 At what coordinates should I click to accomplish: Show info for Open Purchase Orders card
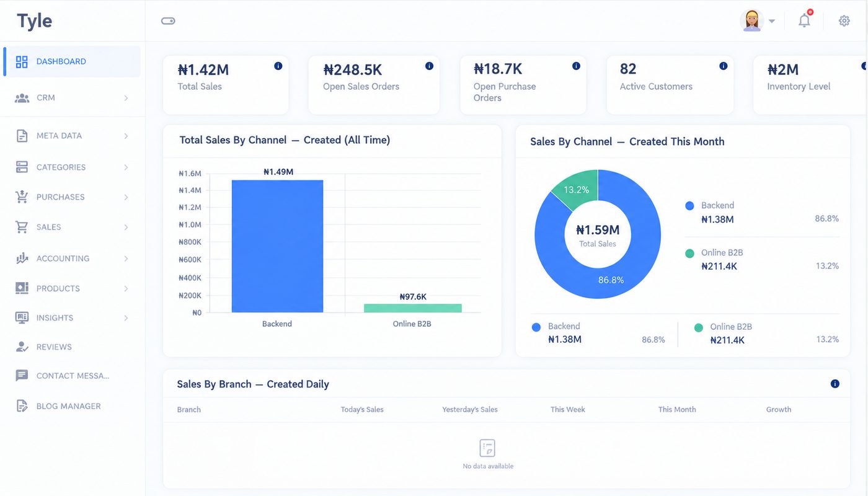click(576, 66)
